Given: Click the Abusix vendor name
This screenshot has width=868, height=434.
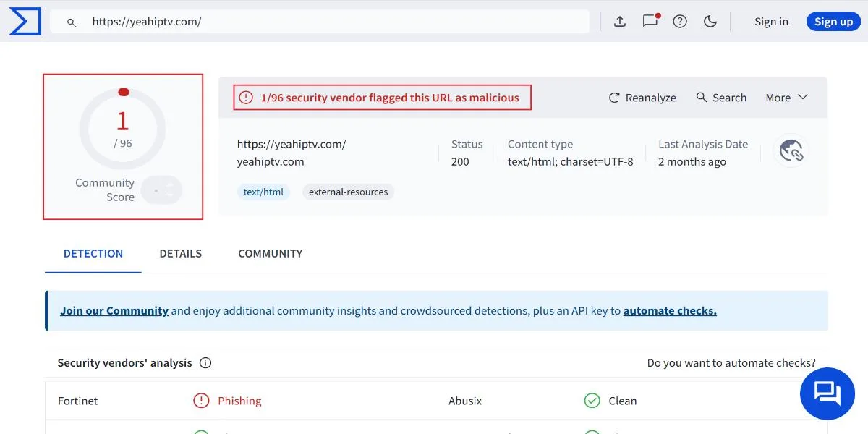Looking at the screenshot, I should pos(465,401).
